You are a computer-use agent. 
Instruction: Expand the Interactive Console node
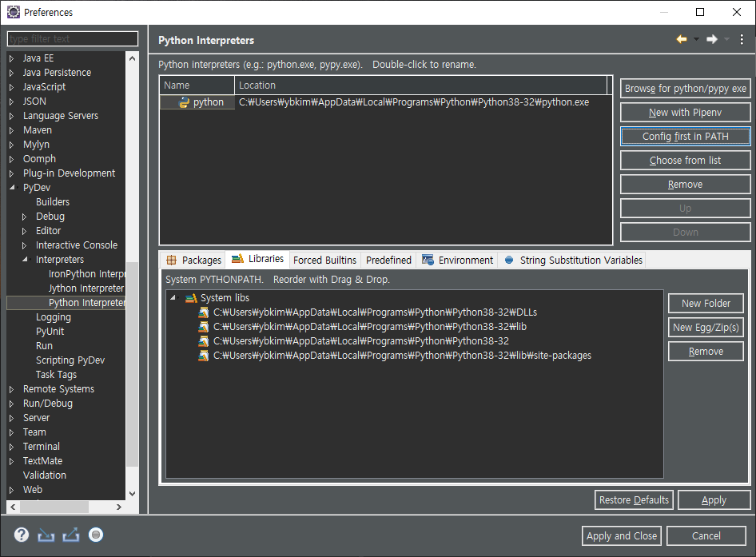pos(25,245)
